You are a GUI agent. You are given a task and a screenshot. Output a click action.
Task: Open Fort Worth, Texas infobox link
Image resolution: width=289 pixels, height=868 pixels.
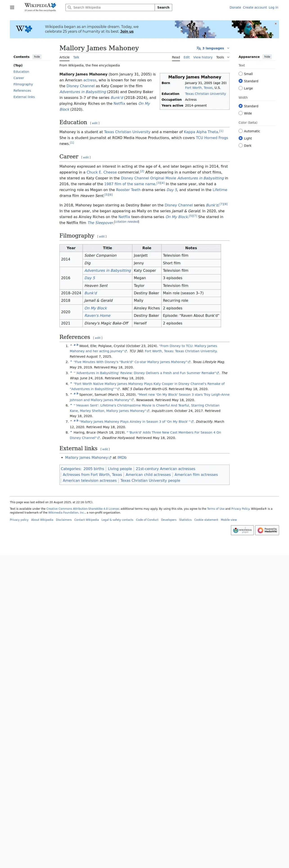tap(199, 88)
